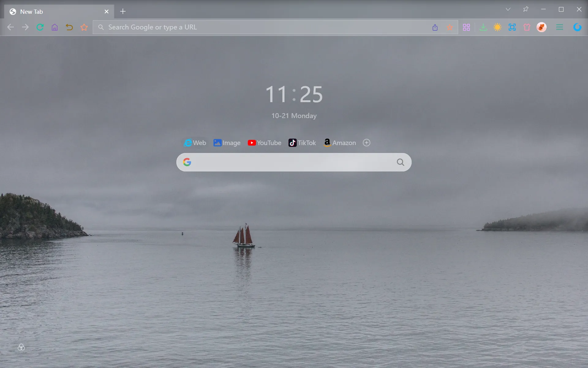
Task: Click the search magnifier in the address bar
Action: pyautogui.click(x=101, y=27)
